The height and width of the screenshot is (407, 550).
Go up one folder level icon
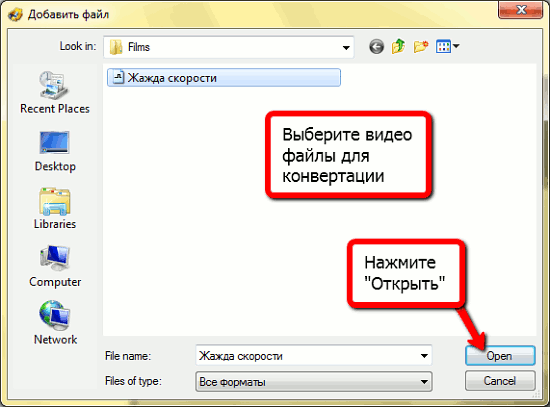(398, 46)
